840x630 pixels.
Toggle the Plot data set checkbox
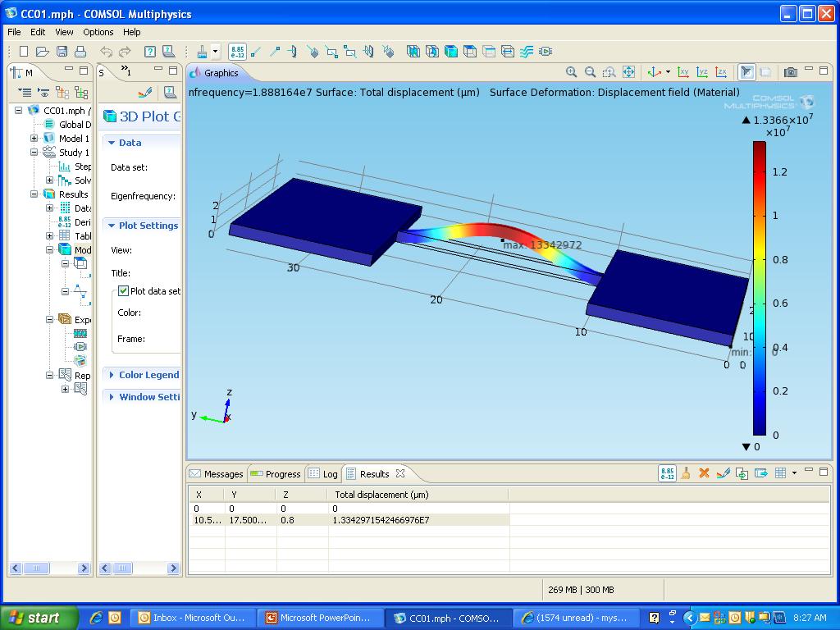(x=123, y=291)
